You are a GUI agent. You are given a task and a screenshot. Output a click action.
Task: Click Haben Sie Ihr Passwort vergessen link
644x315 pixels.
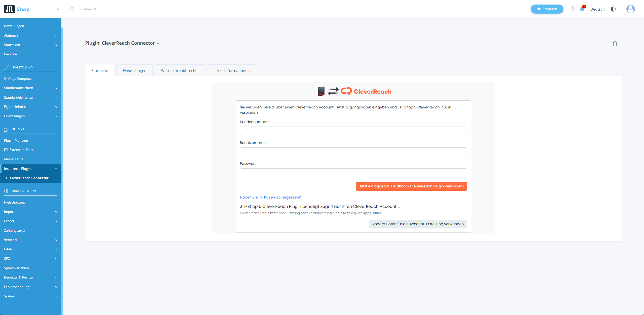[x=270, y=197]
